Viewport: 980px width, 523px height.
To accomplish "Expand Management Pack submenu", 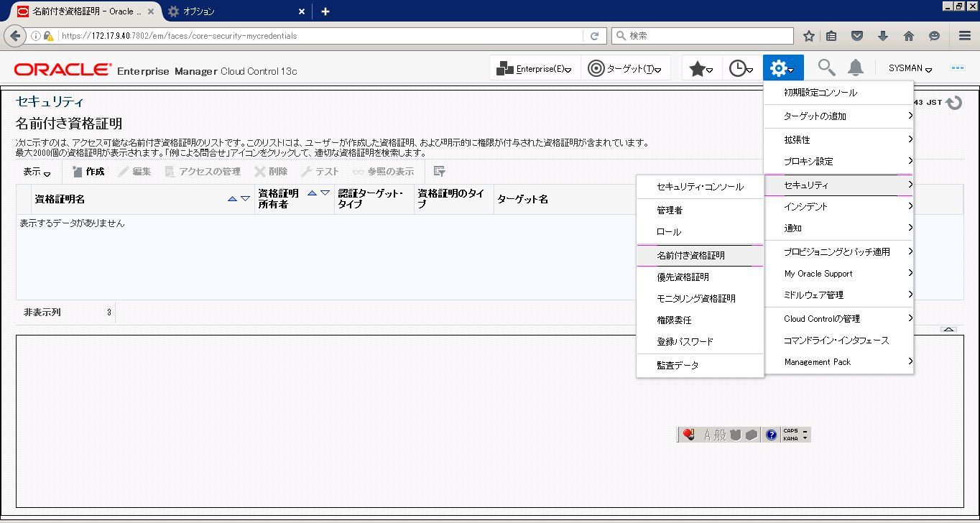I will (x=838, y=362).
